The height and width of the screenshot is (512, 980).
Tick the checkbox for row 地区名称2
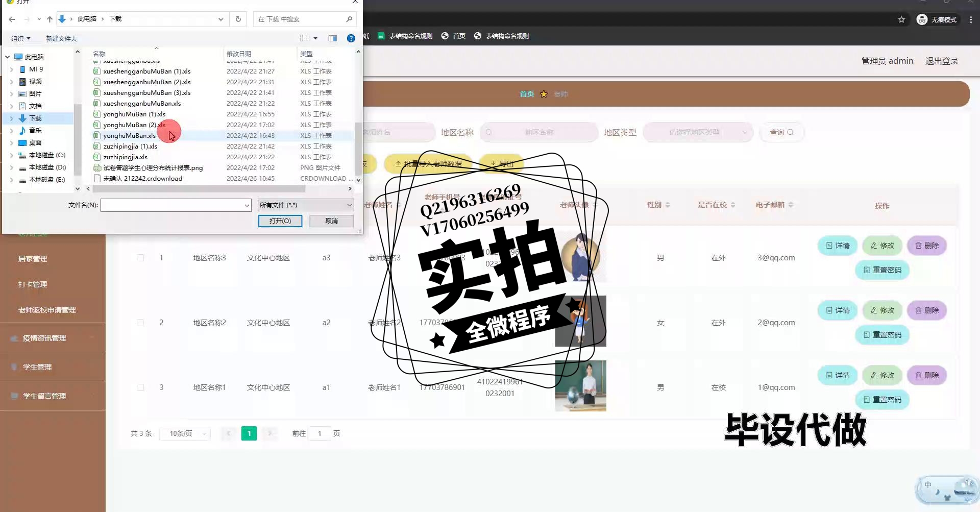[140, 323]
